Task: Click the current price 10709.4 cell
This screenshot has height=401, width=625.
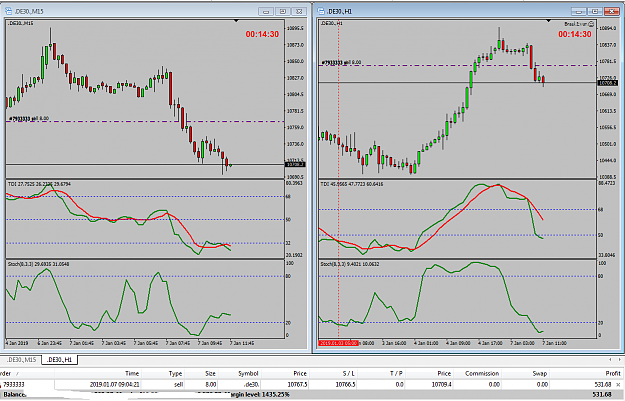Action: click(441, 385)
